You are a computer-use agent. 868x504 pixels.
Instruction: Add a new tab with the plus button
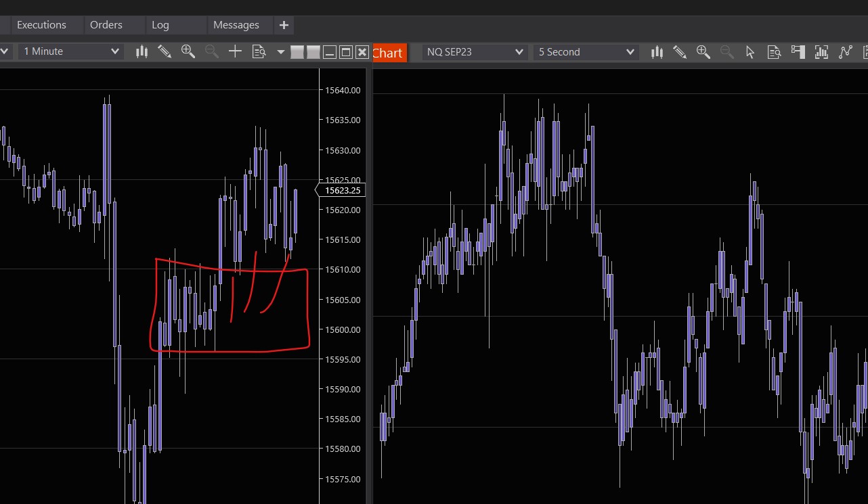pos(284,25)
